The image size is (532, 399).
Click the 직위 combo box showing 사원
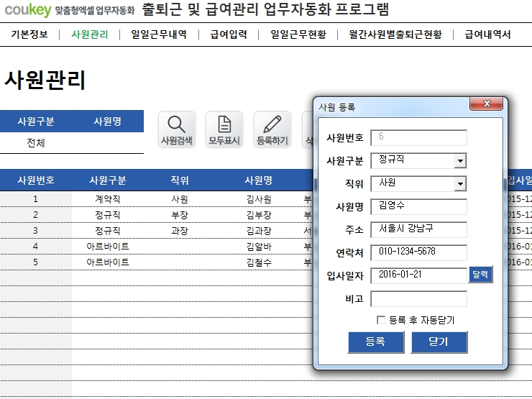(418, 183)
